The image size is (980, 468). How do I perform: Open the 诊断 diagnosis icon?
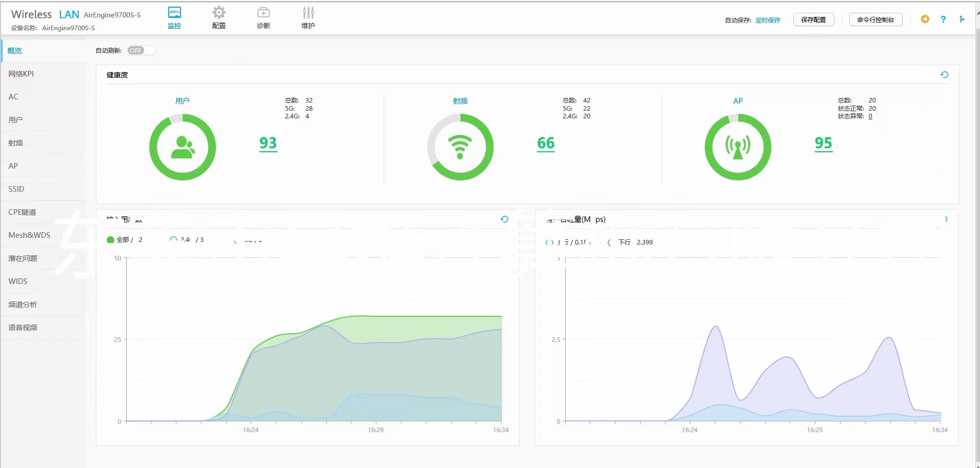(x=263, y=17)
